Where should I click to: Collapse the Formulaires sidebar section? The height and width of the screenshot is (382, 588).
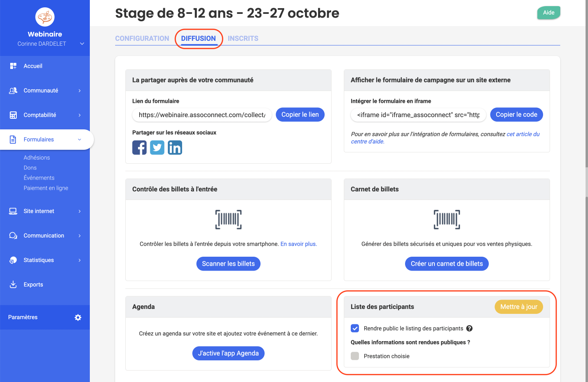click(x=79, y=140)
